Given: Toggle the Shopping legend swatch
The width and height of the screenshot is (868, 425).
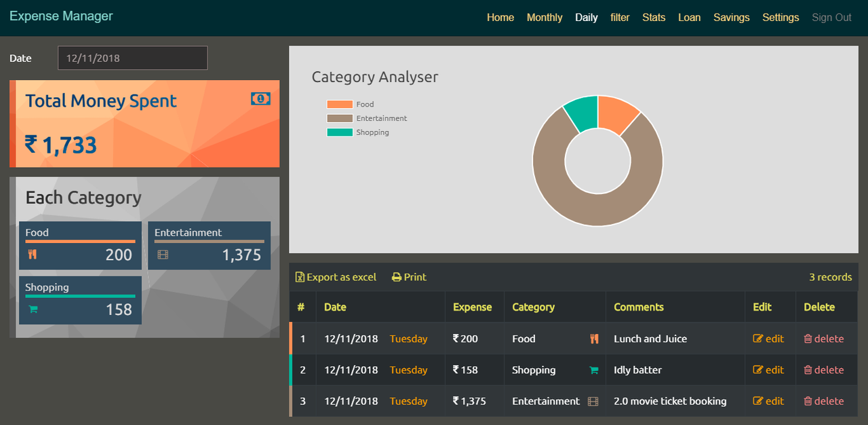Looking at the screenshot, I should (x=340, y=132).
